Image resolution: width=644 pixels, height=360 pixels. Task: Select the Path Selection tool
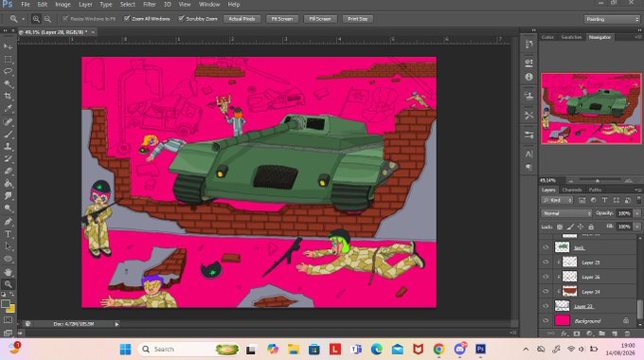[8, 246]
